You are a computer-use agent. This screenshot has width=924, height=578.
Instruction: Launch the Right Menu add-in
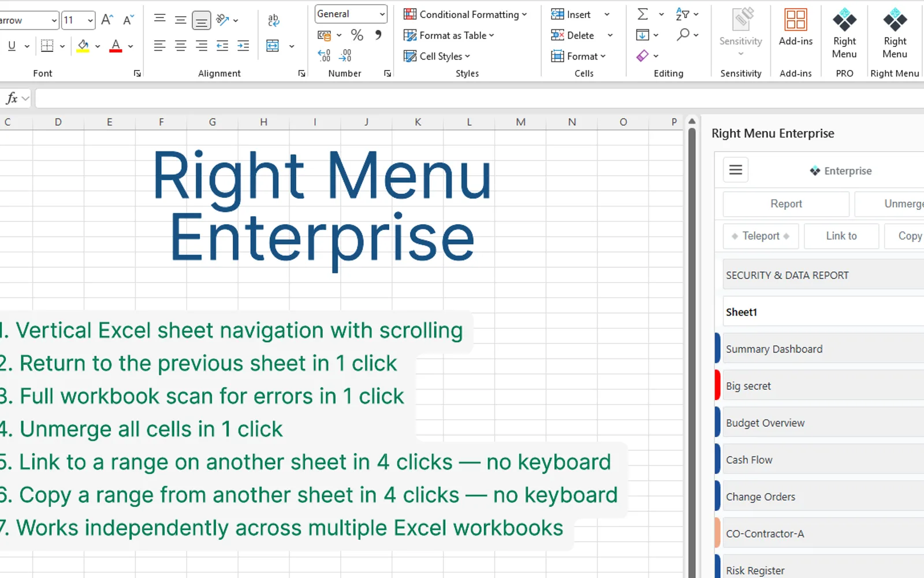895,34
